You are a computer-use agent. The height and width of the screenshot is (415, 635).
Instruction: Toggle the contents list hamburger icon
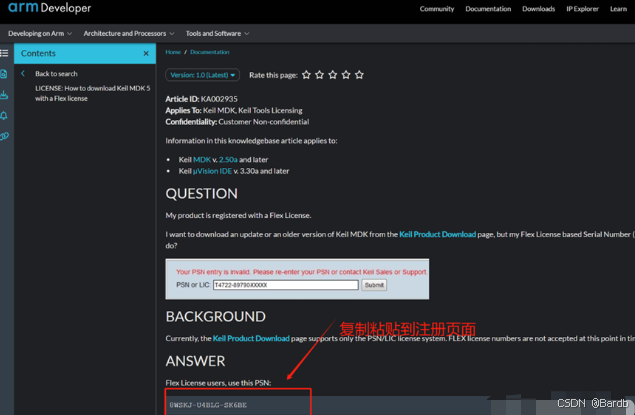tap(4, 53)
